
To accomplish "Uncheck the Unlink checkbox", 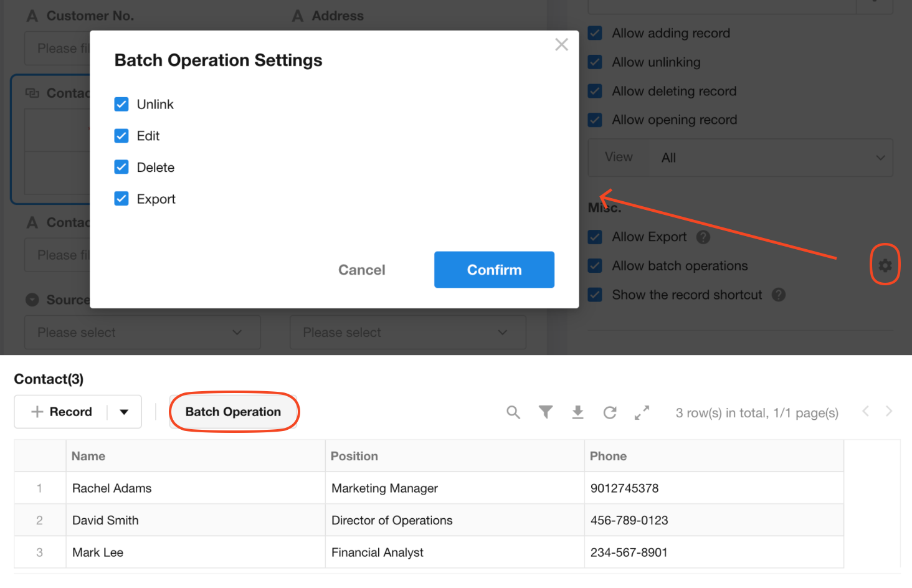I will 121,104.
